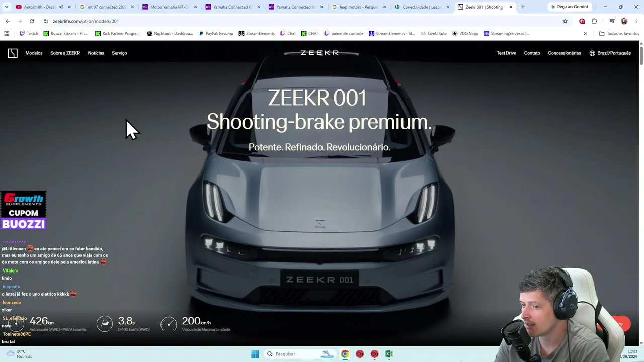Open the media controls toolbar icon

[612, 21]
